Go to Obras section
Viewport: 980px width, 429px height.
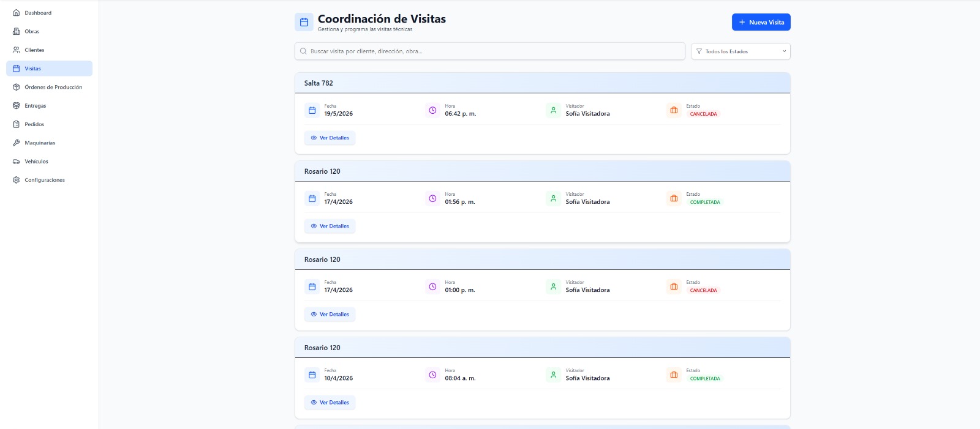pyautogui.click(x=49, y=31)
